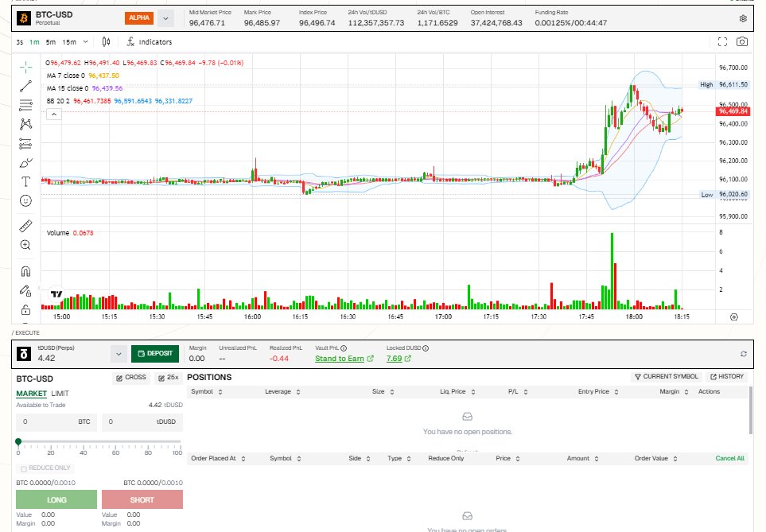Sort orders by Order Placed At column
The width and height of the screenshot is (766, 532).
(x=218, y=459)
